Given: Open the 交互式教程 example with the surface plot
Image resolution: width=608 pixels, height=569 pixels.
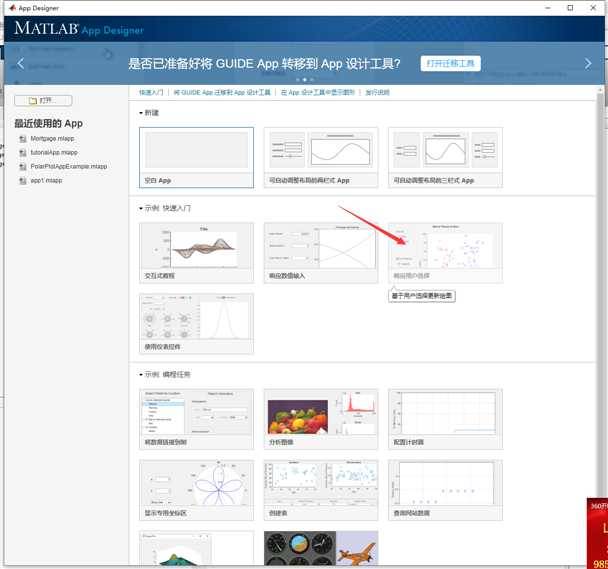Looking at the screenshot, I should click(x=196, y=253).
